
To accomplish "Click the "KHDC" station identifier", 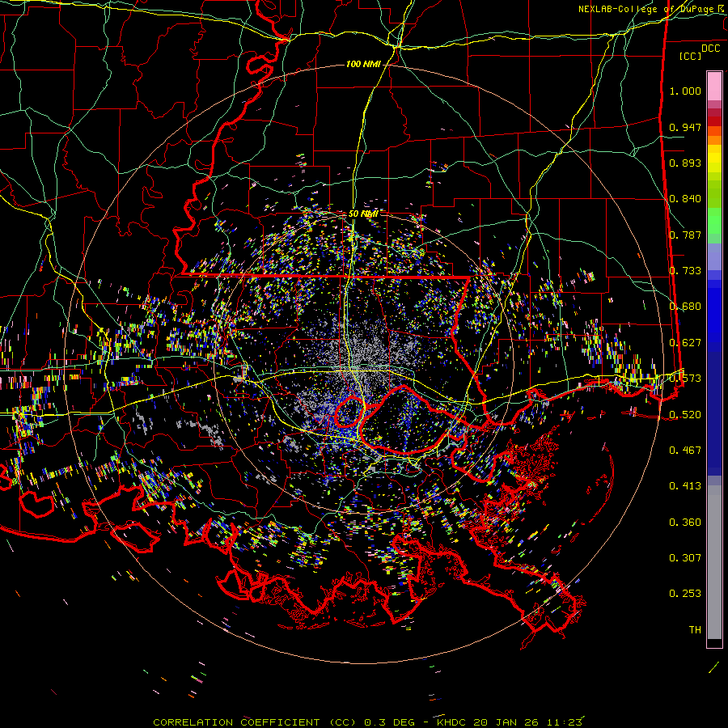I will [x=452, y=722].
